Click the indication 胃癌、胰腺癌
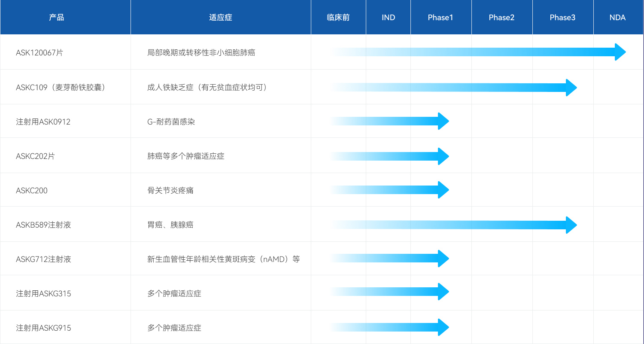Viewport: 644px width, 344px height. click(170, 225)
